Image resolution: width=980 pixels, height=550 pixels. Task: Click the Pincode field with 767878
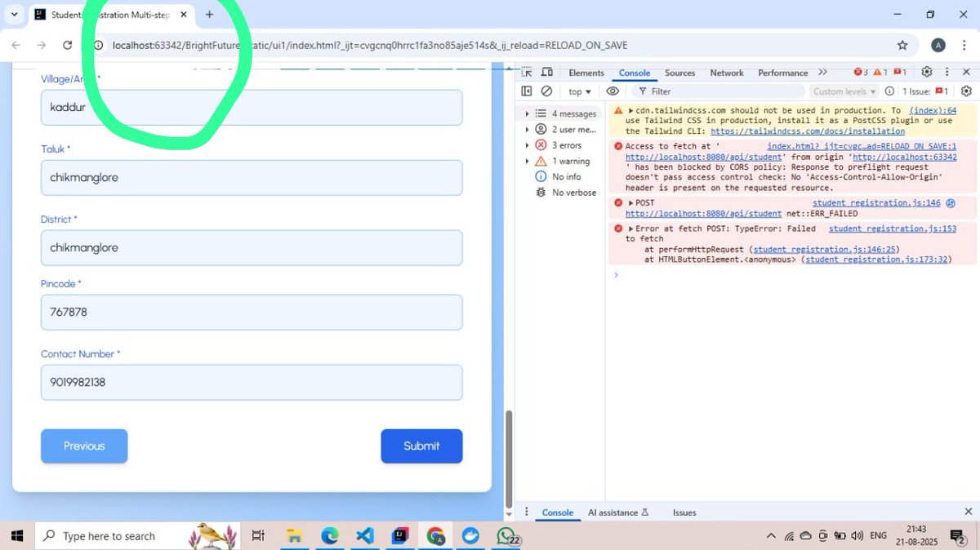tap(252, 312)
